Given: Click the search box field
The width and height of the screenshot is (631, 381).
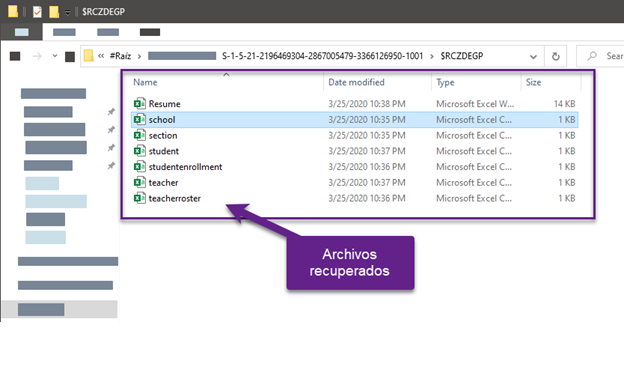Looking at the screenshot, I should [x=602, y=56].
